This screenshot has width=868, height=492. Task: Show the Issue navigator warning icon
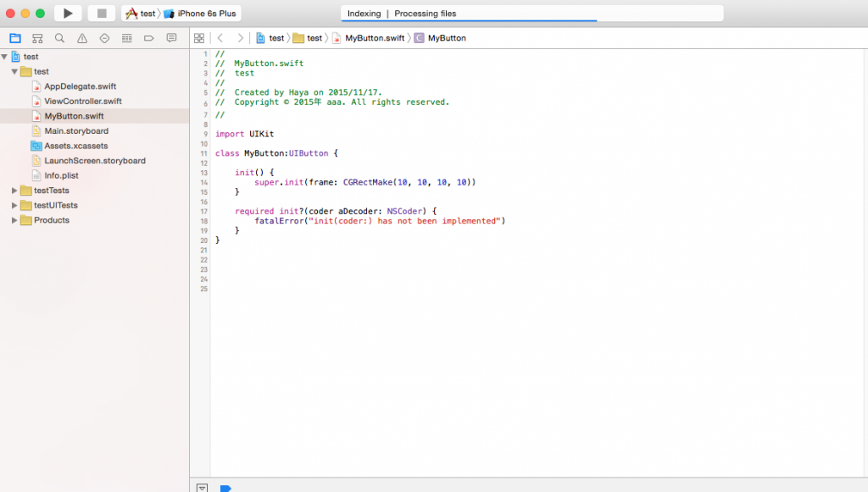click(x=82, y=38)
